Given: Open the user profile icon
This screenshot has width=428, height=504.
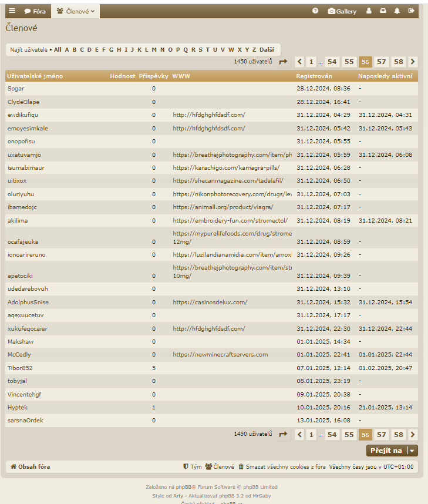Looking at the screenshot, I should pos(369,11).
